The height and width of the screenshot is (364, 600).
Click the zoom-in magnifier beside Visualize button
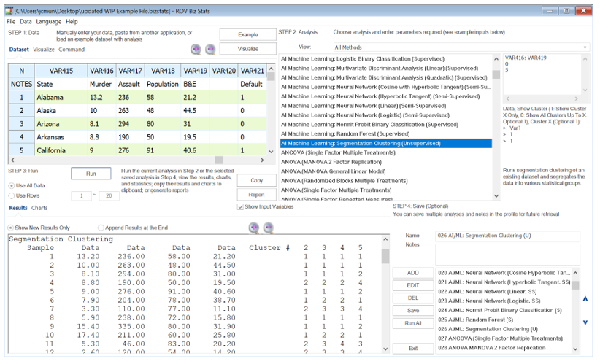coord(196,49)
